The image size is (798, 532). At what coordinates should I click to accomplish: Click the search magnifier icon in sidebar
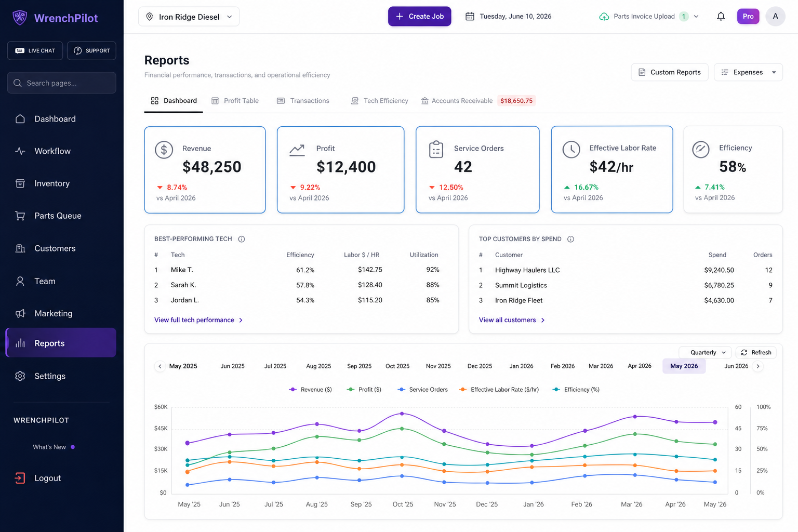[18, 83]
